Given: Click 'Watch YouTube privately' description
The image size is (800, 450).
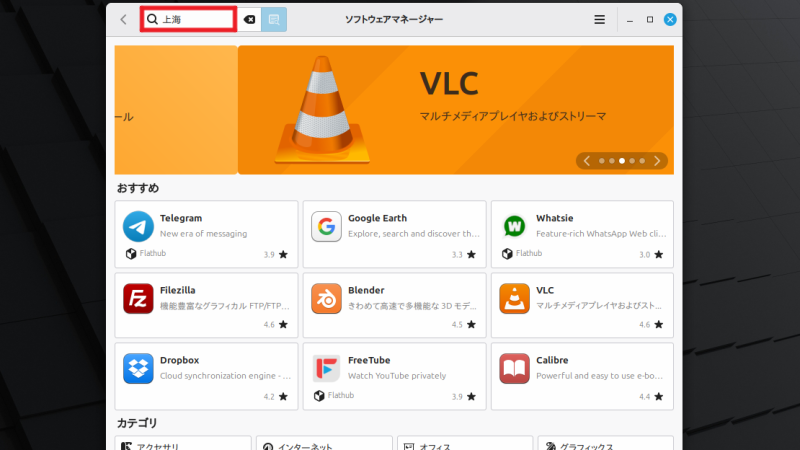Looking at the screenshot, I should pyautogui.click(x=397, y=376).
